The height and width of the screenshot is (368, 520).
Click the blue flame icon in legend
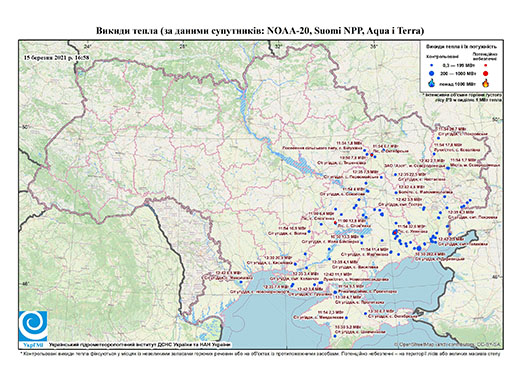(x=432, y=83)
